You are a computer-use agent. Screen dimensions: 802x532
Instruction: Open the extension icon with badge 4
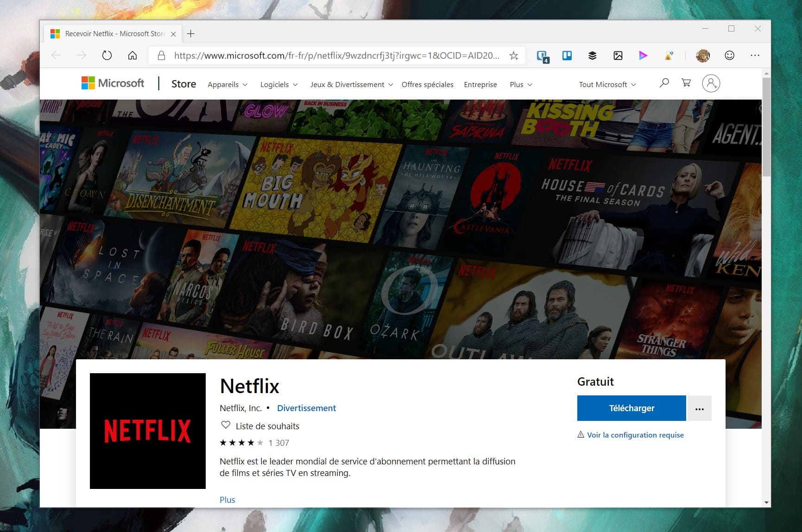coord(543,56)
